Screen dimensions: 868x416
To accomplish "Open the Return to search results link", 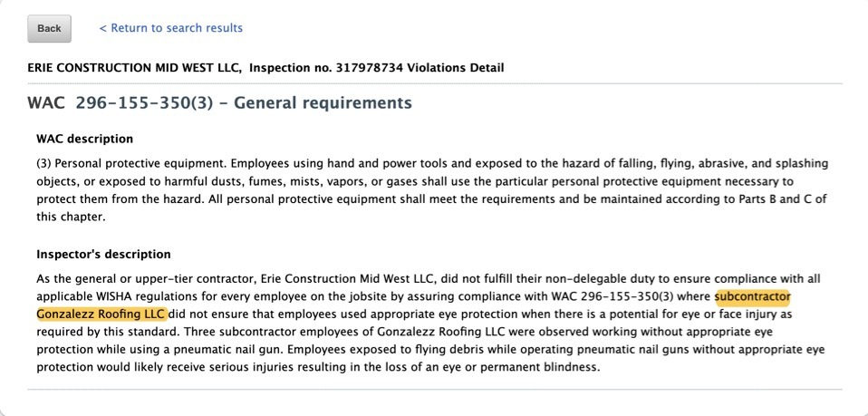I will tap(170, 28).
